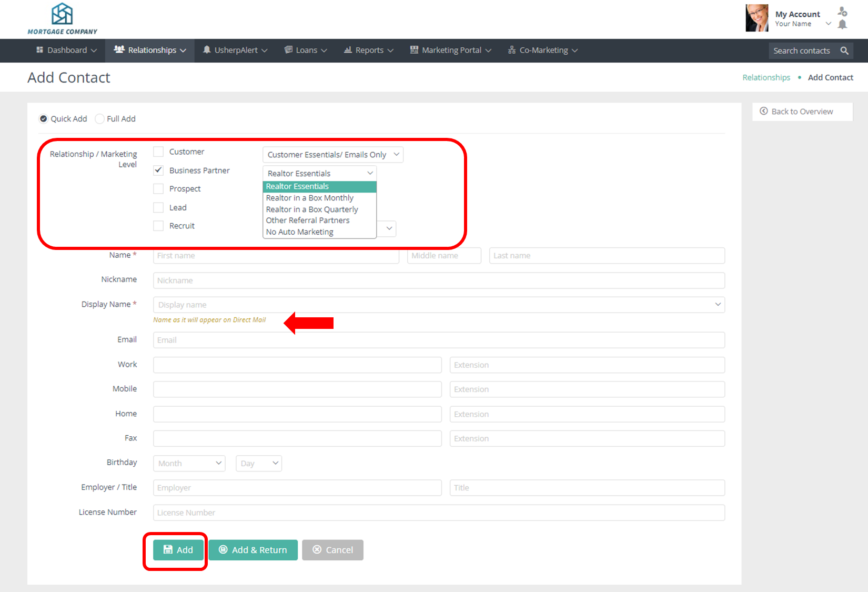This screenshot has height=592, width=868.
Task: Tick the Prospect checkbox
Action: click(158, 189)
